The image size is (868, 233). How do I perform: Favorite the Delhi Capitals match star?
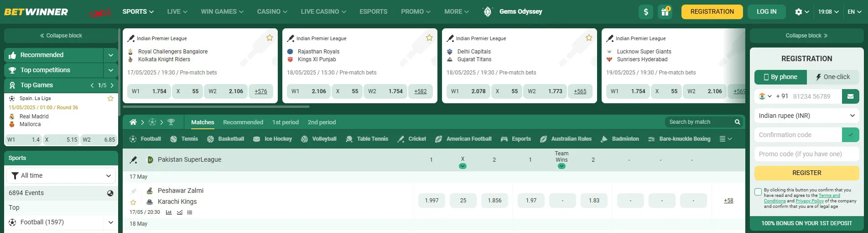click(589, 38)
